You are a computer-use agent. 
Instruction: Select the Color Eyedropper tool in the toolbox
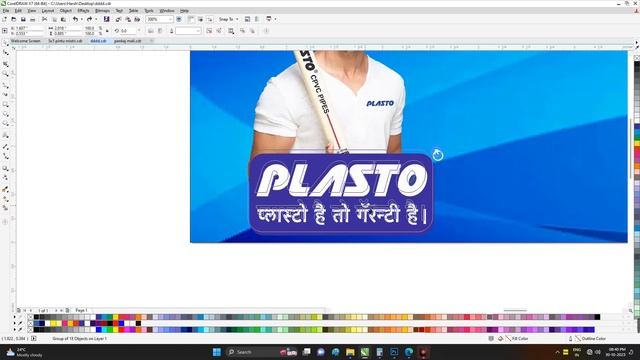pos(6,189)
